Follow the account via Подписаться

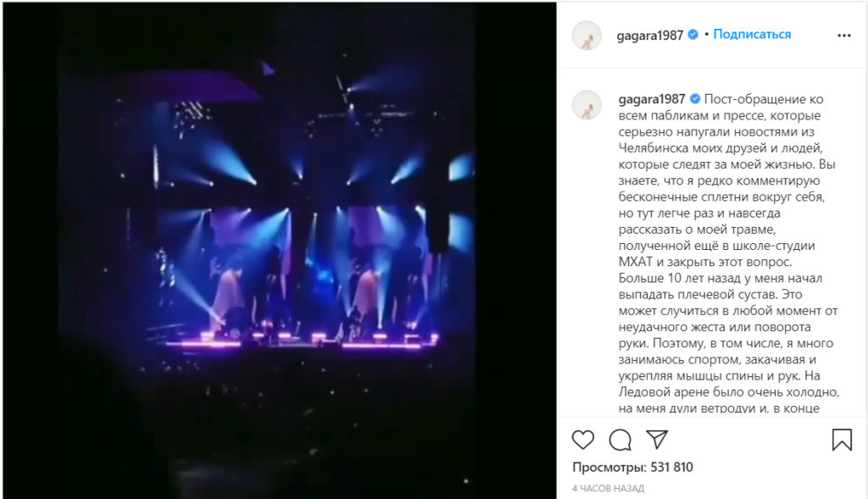752,34
